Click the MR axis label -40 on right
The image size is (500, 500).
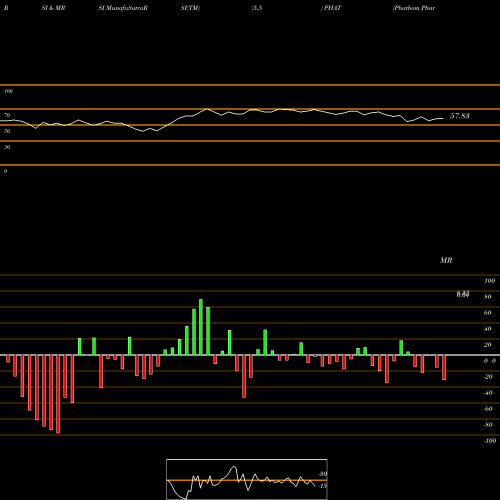point(488,393)
